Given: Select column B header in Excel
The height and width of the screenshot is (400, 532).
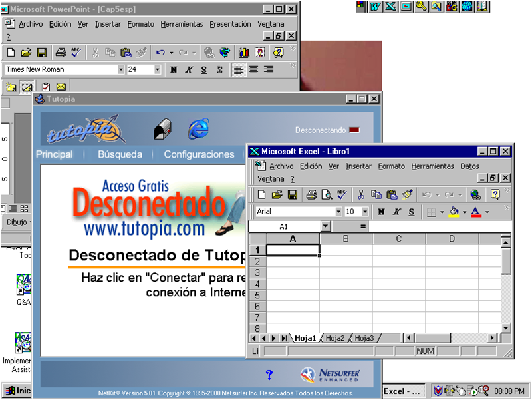Looking at the screenshot, I should [346, 239].
